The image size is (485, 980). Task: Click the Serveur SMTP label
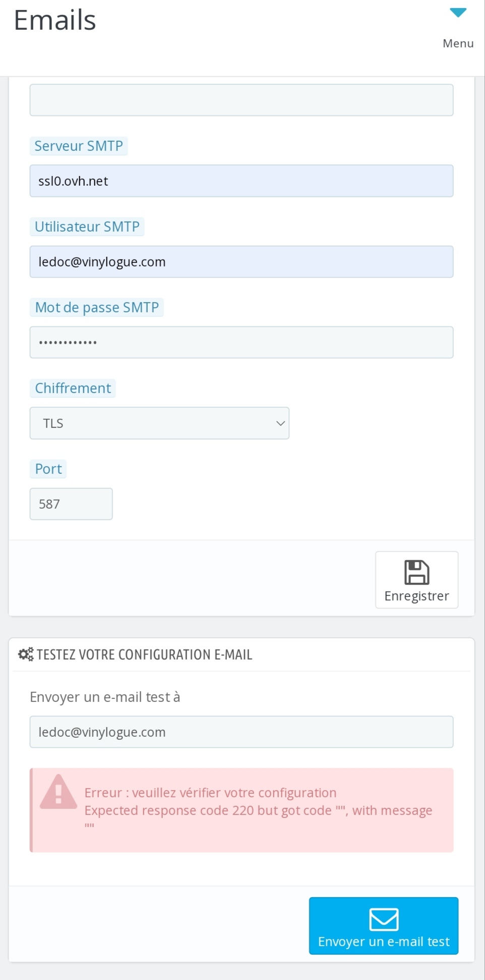click(x=79, y=146)
